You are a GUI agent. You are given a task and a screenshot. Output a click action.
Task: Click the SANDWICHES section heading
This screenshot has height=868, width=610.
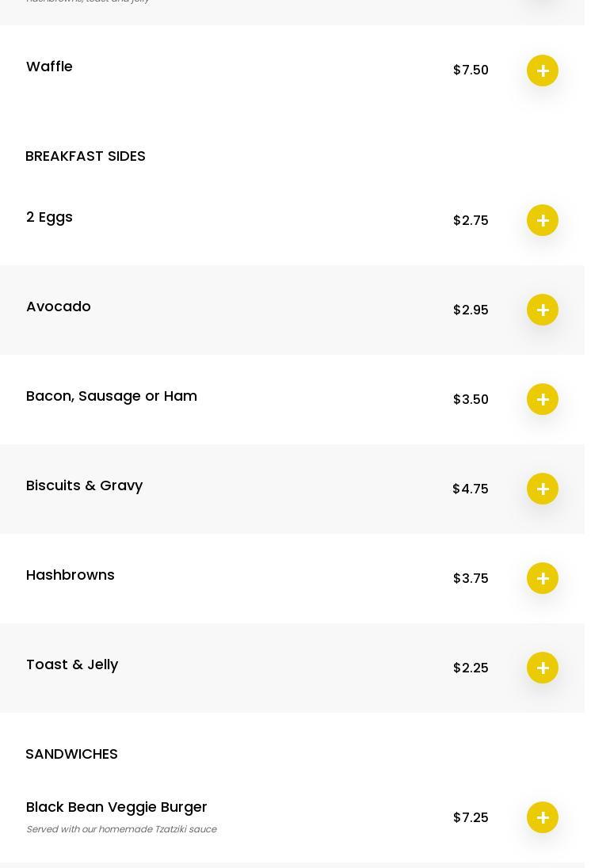pos(71,754)
